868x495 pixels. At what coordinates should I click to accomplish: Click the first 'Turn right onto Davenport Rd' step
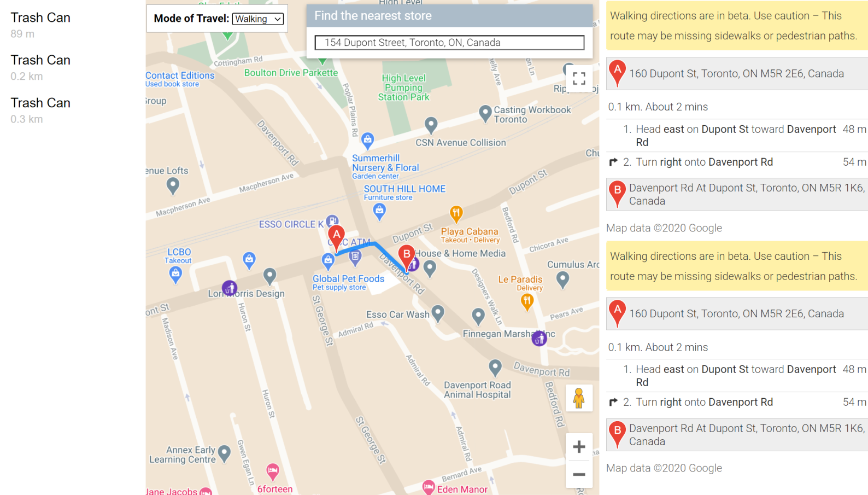point(737,162)
